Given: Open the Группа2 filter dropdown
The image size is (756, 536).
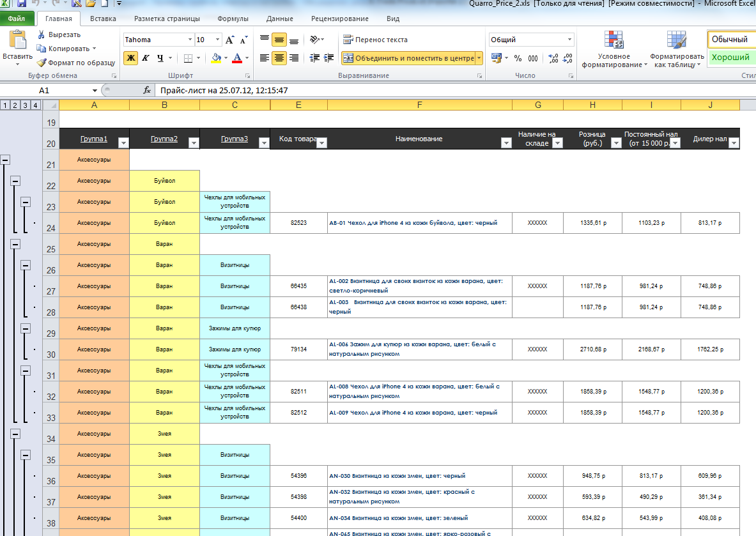Looking at the screenshot, I should (x=194, y=142).
